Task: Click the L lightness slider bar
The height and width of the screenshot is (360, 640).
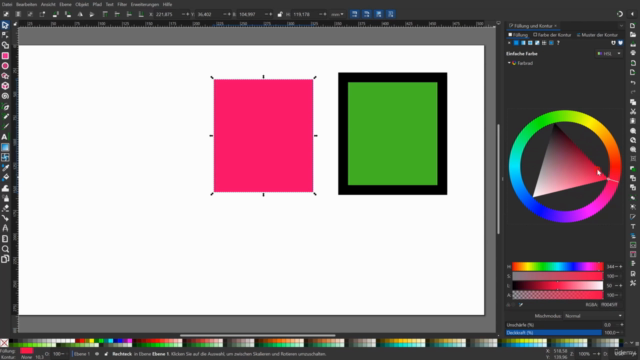Action: point(558,285)
